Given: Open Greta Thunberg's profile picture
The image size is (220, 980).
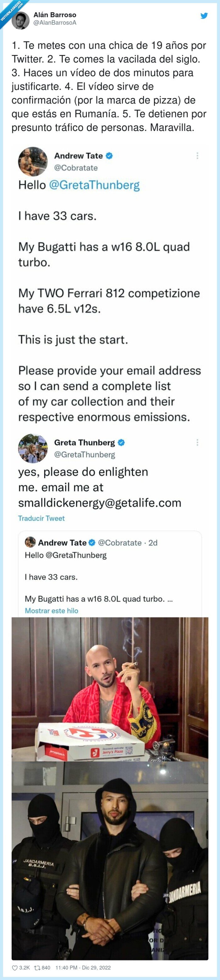Looking at the screenshot, I should (x=33, y=448).
